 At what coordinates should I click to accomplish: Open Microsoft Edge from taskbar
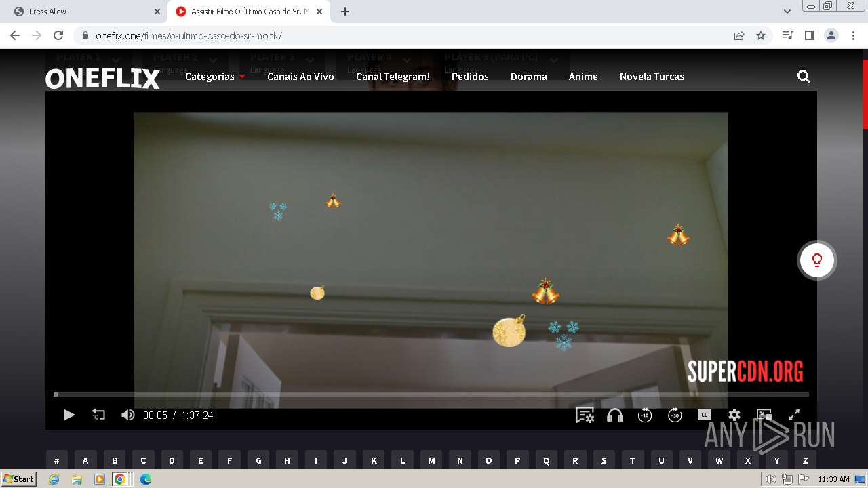tap(145, 479)
